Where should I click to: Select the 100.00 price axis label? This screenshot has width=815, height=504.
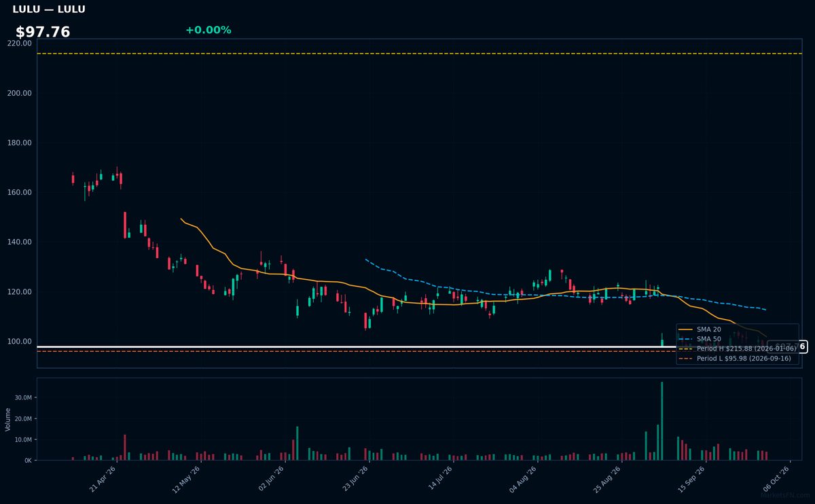[20, 342]
